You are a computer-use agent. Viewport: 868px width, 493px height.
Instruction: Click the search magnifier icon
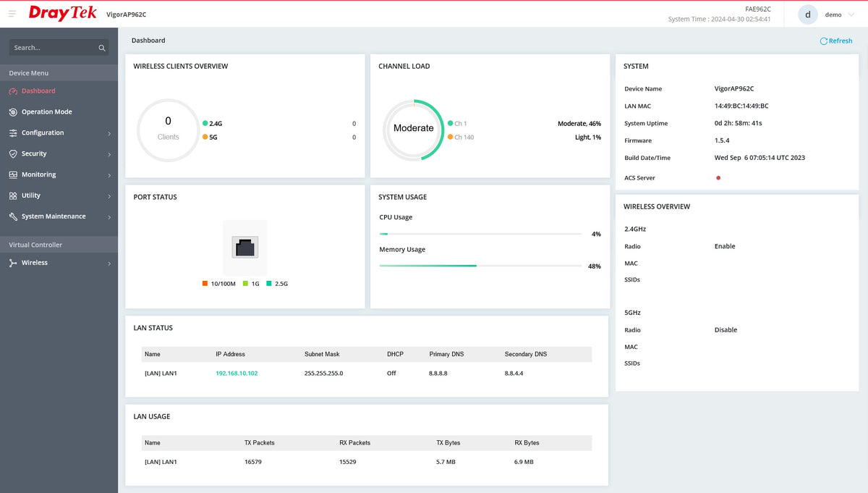[102, 48]
